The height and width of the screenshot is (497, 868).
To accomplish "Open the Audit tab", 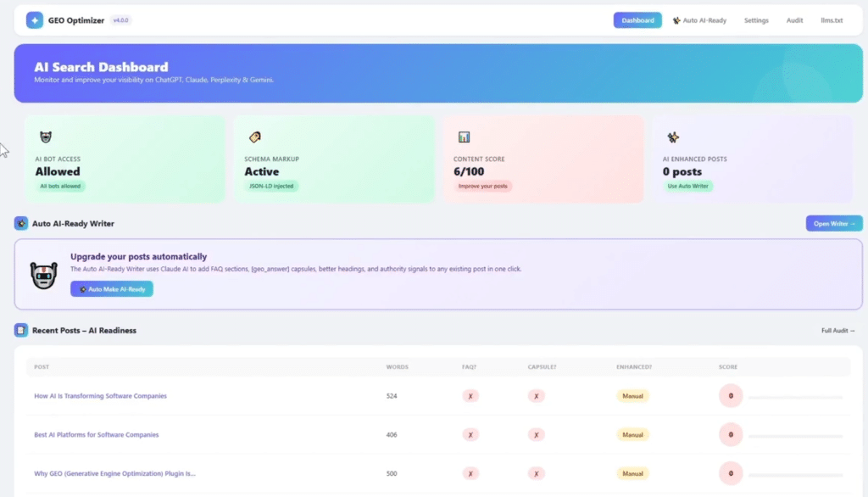I will (794, 20).
